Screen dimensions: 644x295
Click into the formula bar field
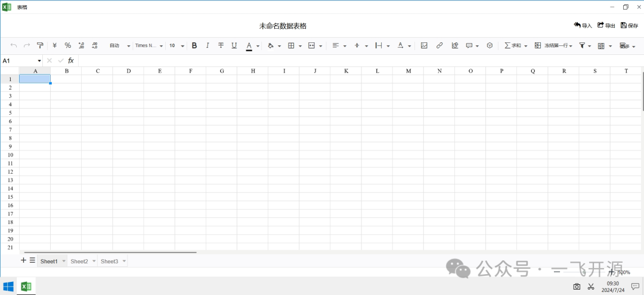(x=360, y=60)
